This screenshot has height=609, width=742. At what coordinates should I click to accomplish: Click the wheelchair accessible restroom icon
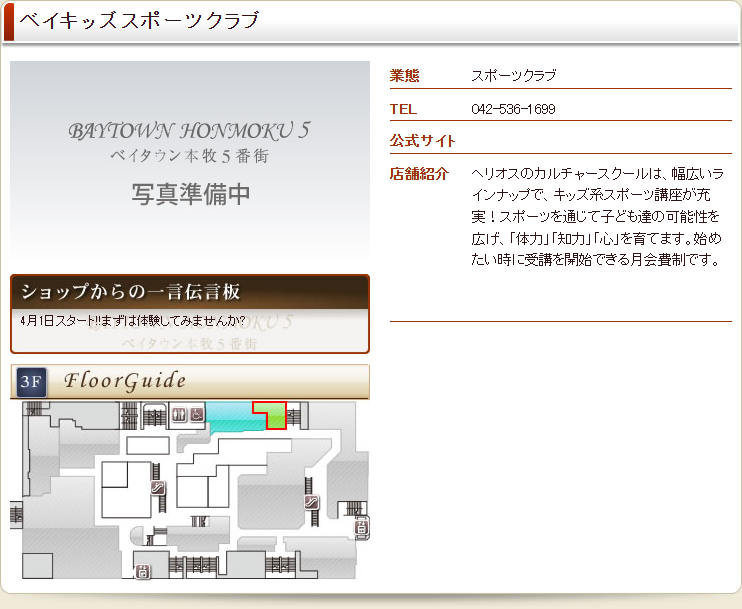click(x=197, y=414)
